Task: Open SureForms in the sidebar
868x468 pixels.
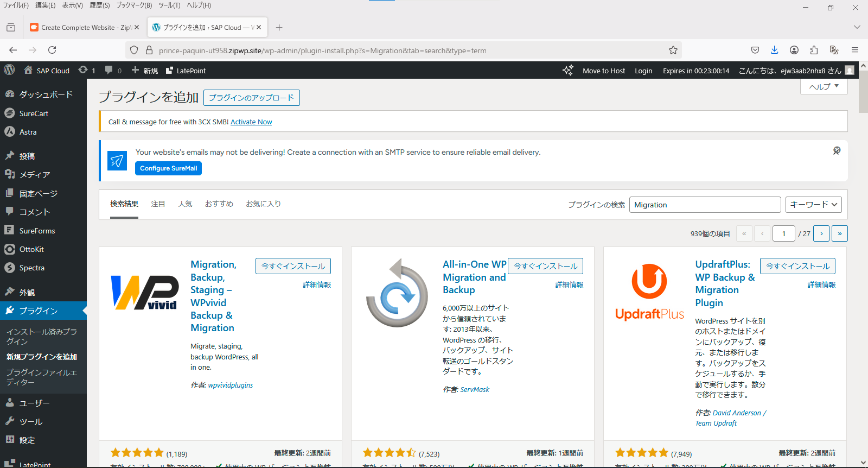Action: pyautogui.click(x=43, y=231)
